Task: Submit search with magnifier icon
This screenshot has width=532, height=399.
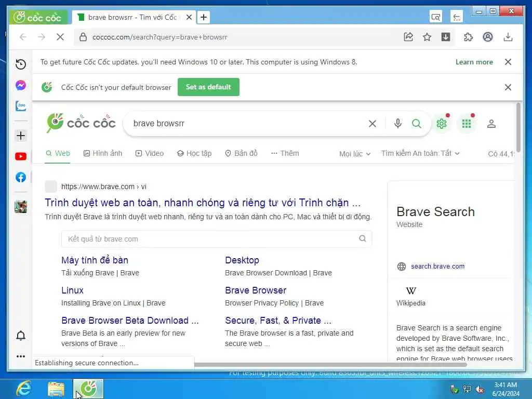Action: point(417,124)
